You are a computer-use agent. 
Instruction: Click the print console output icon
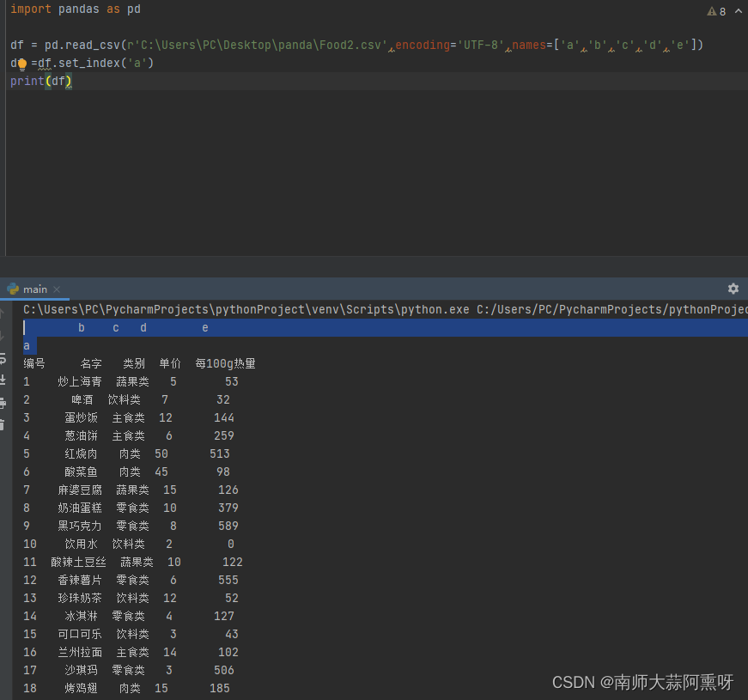3,403
